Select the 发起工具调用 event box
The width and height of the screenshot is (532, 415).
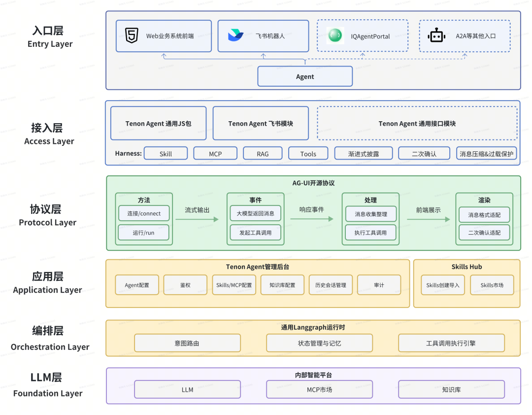[x=256, y=233]
